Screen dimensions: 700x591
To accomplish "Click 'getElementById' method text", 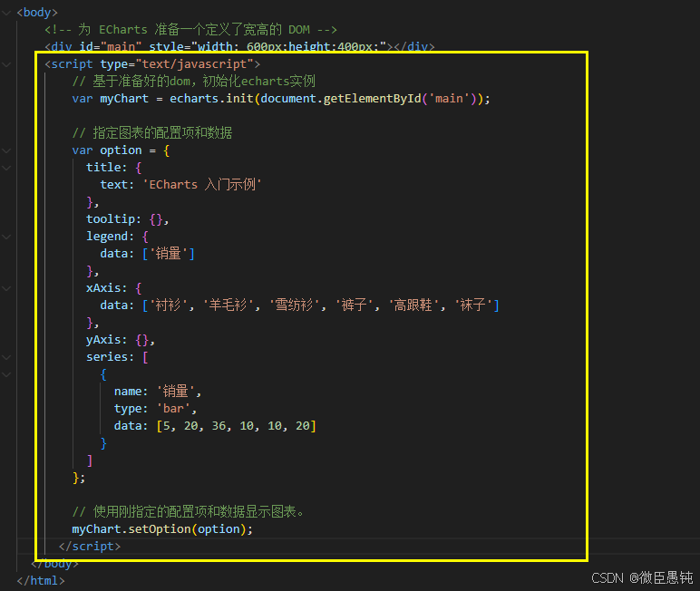I will 373,99.
